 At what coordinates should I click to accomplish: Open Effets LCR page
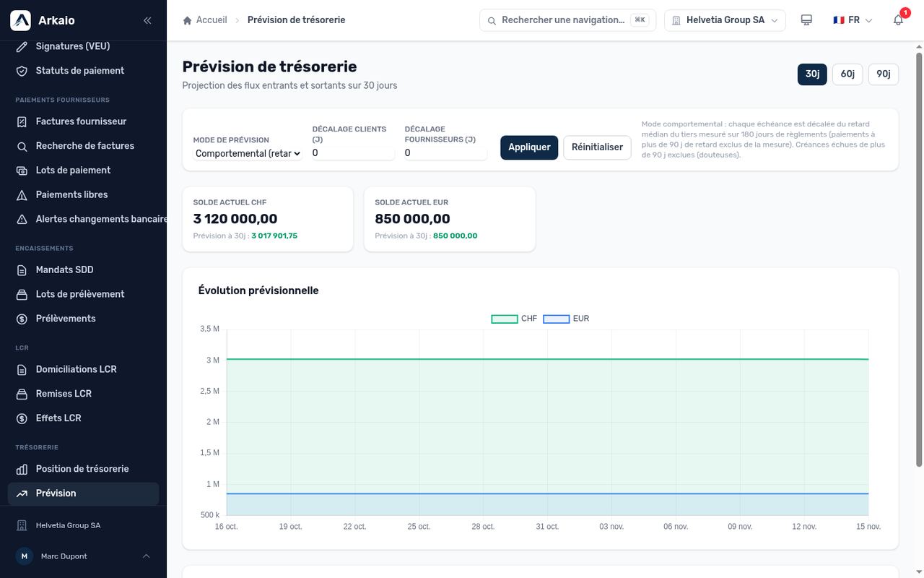(84, 418)
